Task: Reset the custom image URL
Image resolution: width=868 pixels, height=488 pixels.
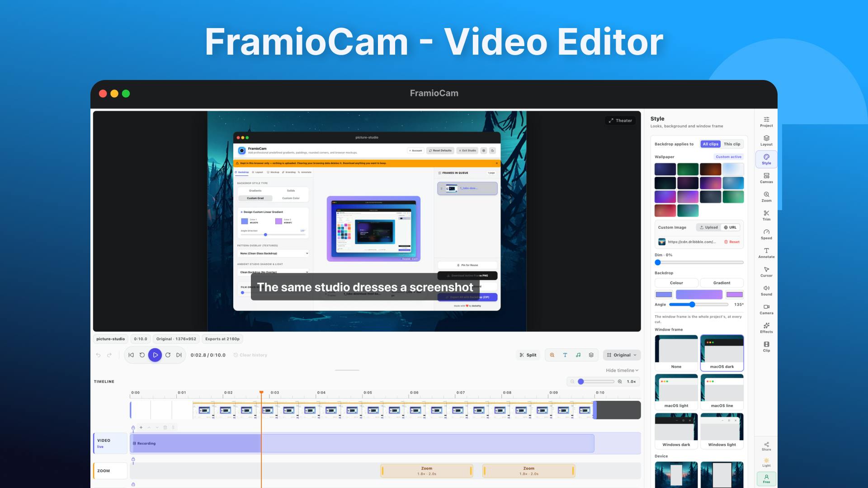Action: (x=731, y=242)
